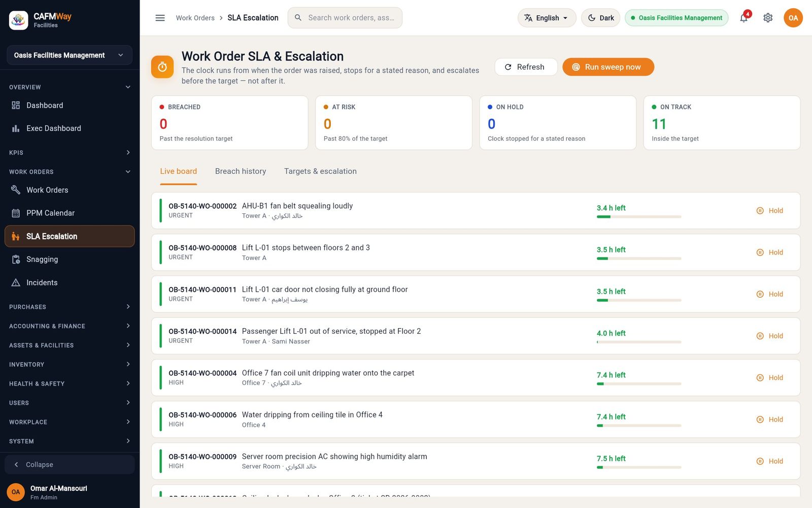Click the SLA Escalation sidebar icon

point(16,236)
